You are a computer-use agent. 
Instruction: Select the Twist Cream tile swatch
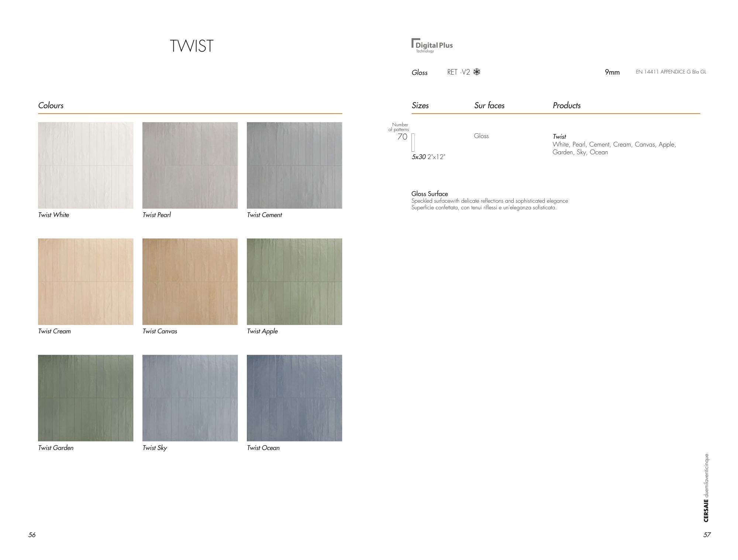(x=86, y=282)
